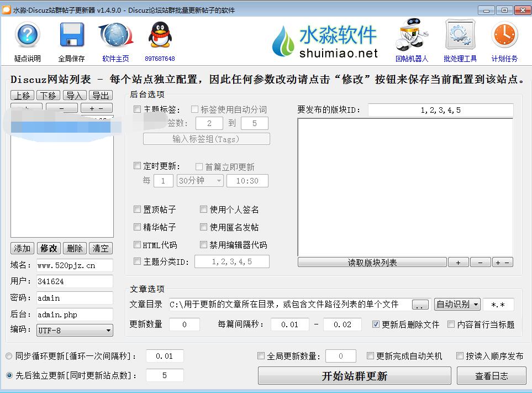Check the 精华帖子 option

point(137,227)
